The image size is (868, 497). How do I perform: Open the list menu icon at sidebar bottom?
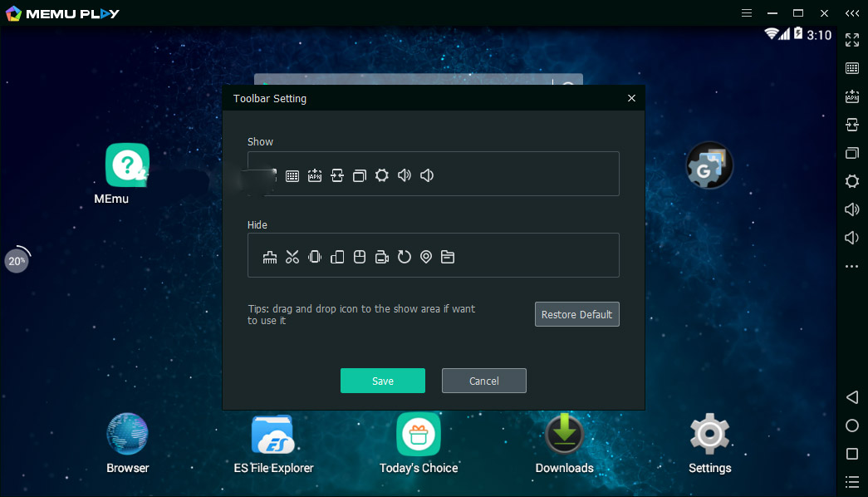point(852,482)
